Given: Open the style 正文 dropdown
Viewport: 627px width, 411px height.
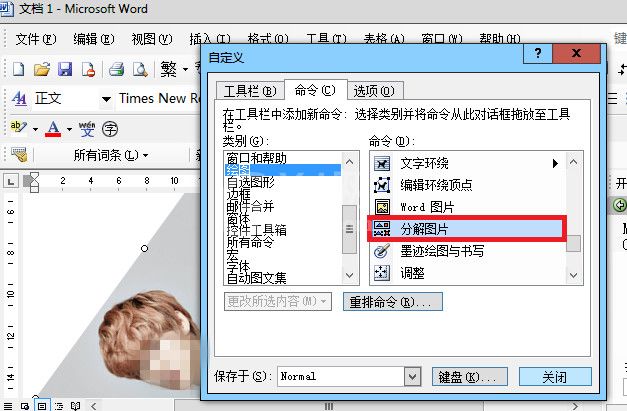Looking at the screenshot, I should pyautogui.click(x=106, y=99).
